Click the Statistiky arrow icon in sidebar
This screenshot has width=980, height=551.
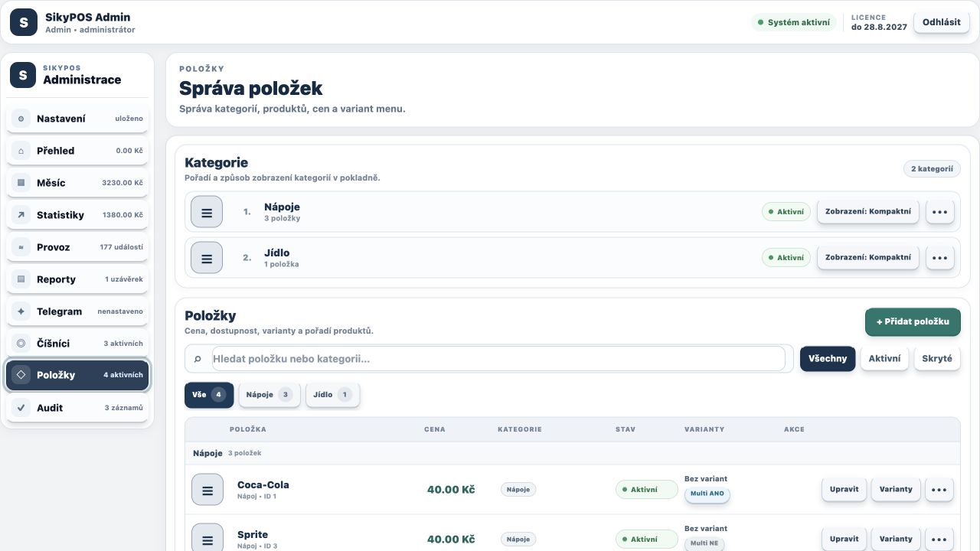point(21,215)
